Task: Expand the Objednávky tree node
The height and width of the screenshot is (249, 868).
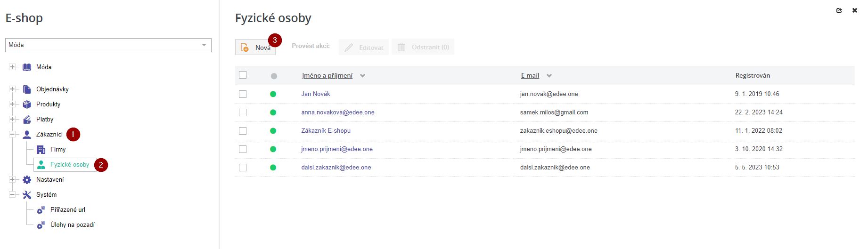Action: point(12,89)
